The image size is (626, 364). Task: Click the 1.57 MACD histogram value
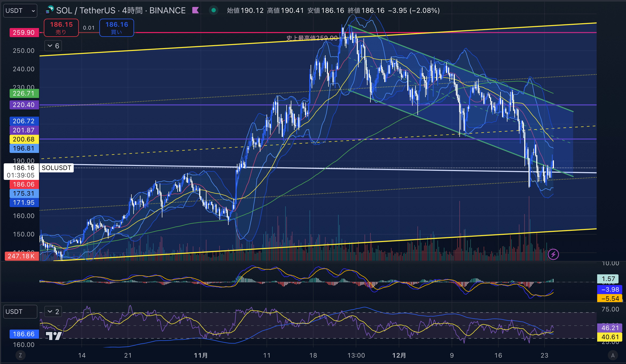pos(608,279)
